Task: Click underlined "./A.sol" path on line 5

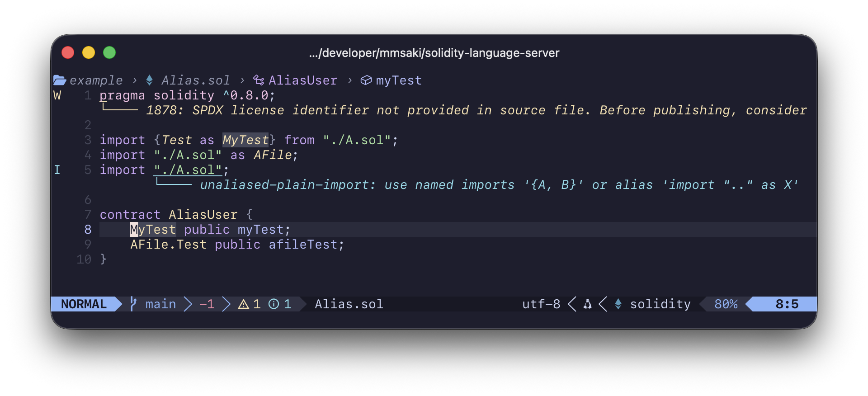Action: pos(188,170)
